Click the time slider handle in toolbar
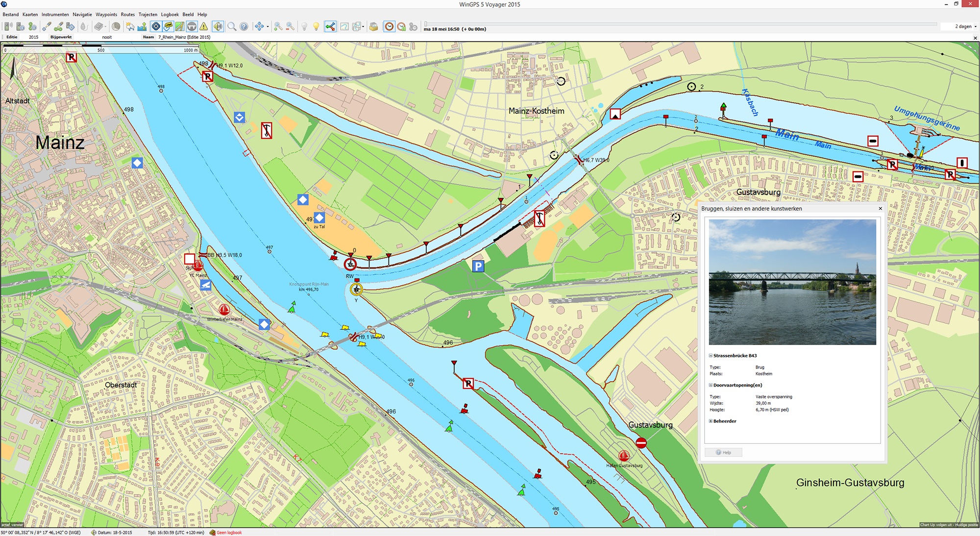The height and width of the screenshot is (536, 980). pos(426,24)
